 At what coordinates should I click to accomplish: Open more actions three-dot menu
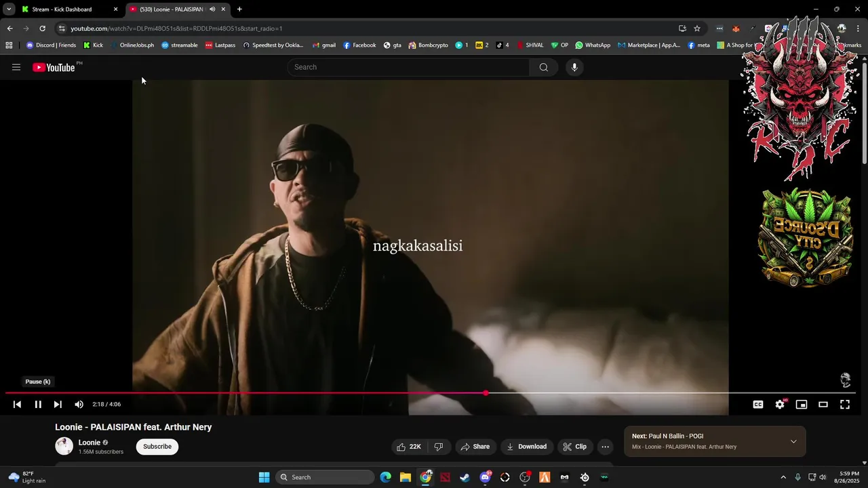click(x=605, y=447)
